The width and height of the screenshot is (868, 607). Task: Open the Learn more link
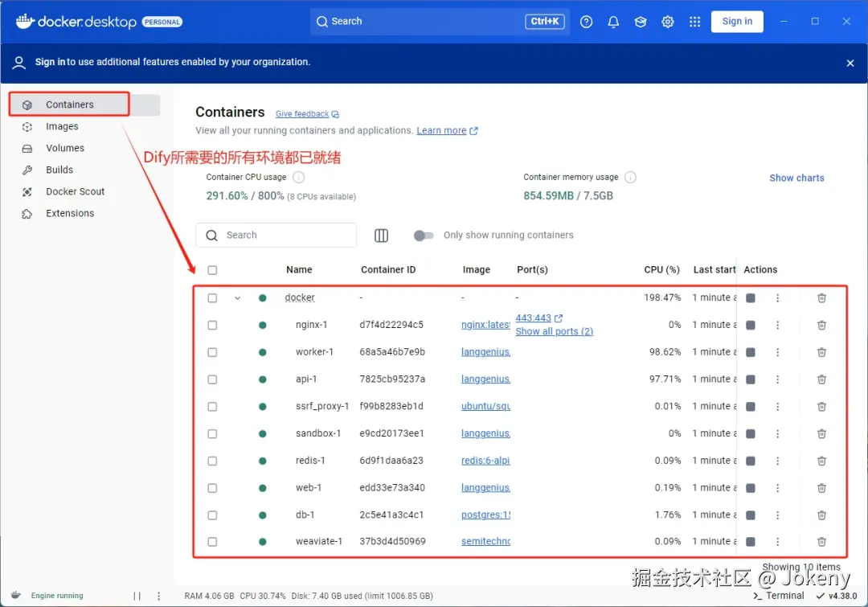click(447, 131)
